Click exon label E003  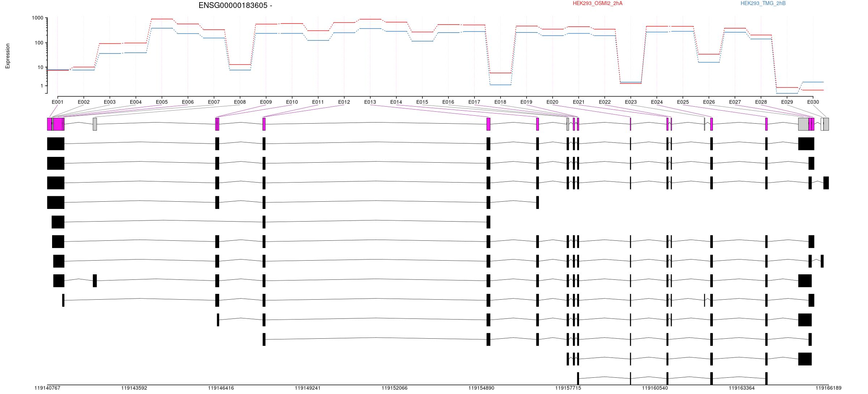[110, 102]
